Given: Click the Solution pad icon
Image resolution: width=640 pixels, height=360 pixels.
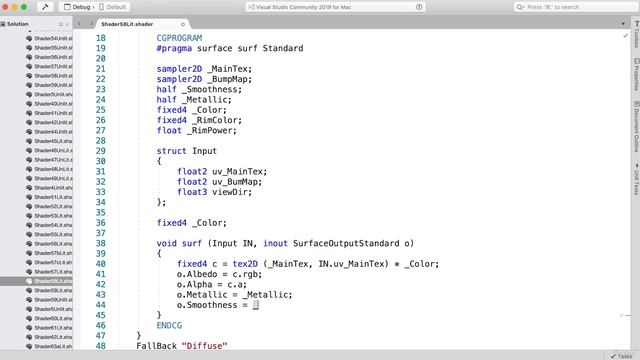Looking at the screenshot, I should pos(3,24).
